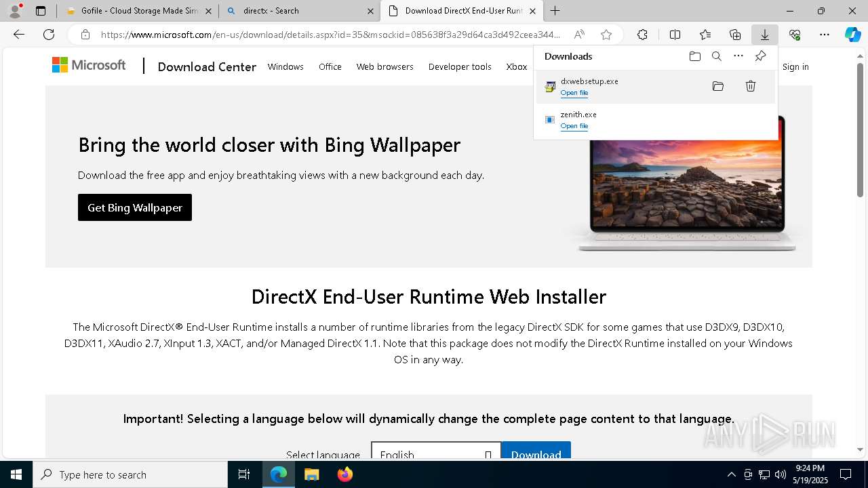
Task: Open the Select language dropdown
Action: [435, 450]
